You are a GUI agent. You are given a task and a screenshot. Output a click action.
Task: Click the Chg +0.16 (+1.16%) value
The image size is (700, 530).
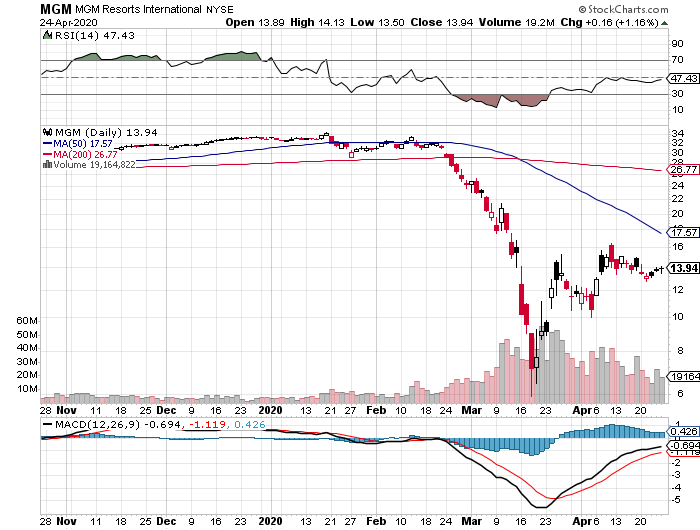[x=609, y=22]
